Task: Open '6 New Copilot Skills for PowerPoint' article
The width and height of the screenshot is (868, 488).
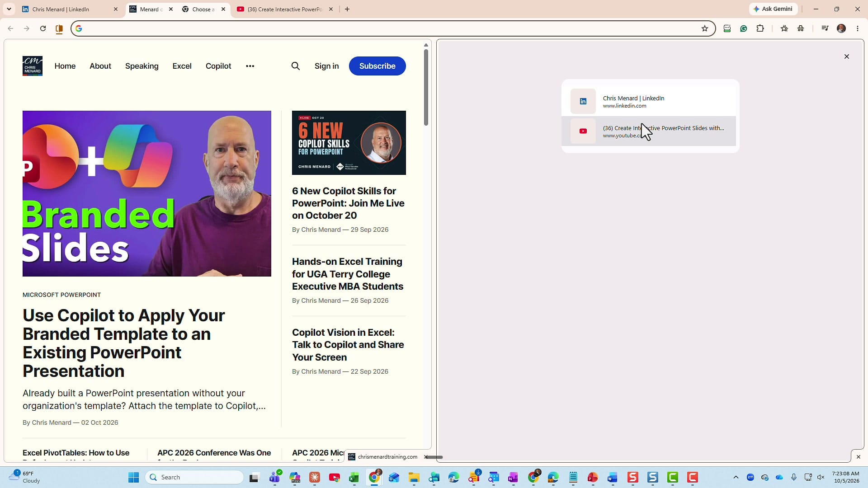Action: coord(348,203)
